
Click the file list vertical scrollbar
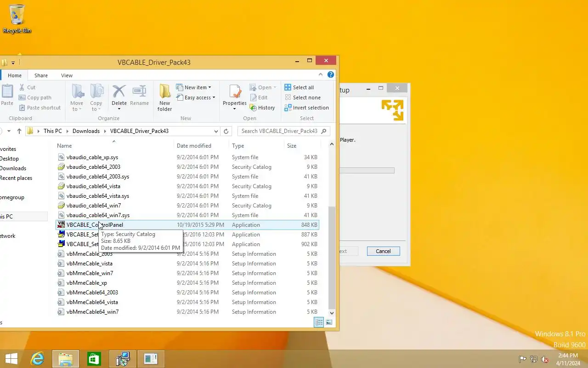[x=332, y=258]
